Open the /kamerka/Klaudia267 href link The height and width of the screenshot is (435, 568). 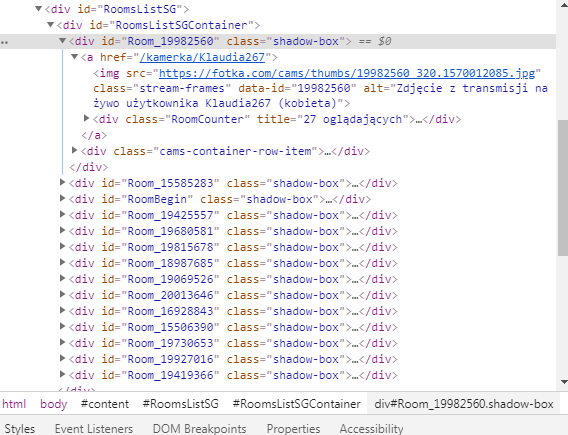tap(202, 57)
